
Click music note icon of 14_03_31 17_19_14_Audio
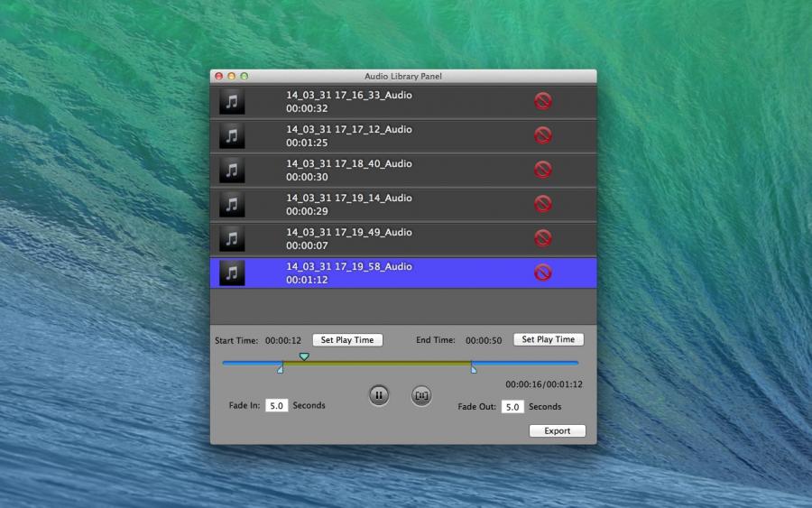pyautogui.click(x=232, y=204)
